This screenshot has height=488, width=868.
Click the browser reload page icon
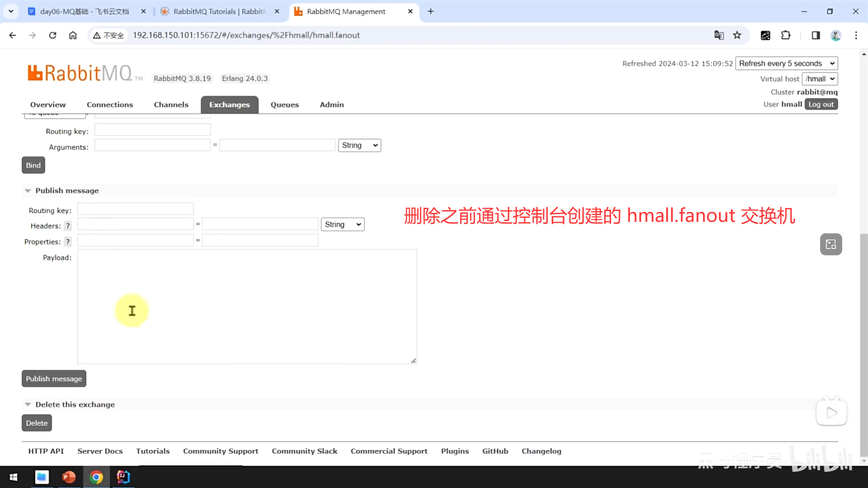click(x=52, y=35)
